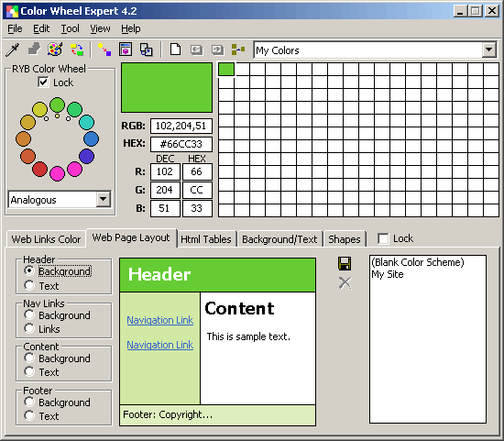
Task: Open the Edit menu
Action: tap(41, 29)
